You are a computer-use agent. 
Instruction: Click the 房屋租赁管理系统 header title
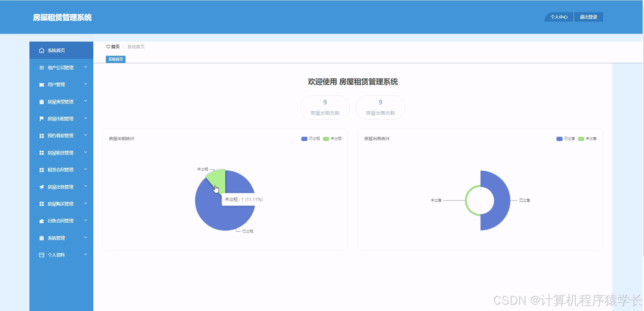click(62, 18)
